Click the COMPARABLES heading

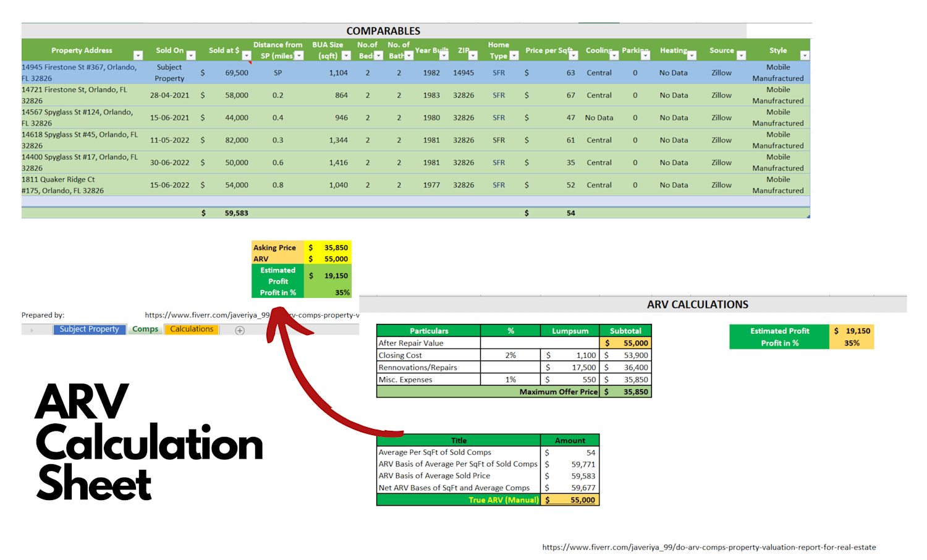pos(383,31)
